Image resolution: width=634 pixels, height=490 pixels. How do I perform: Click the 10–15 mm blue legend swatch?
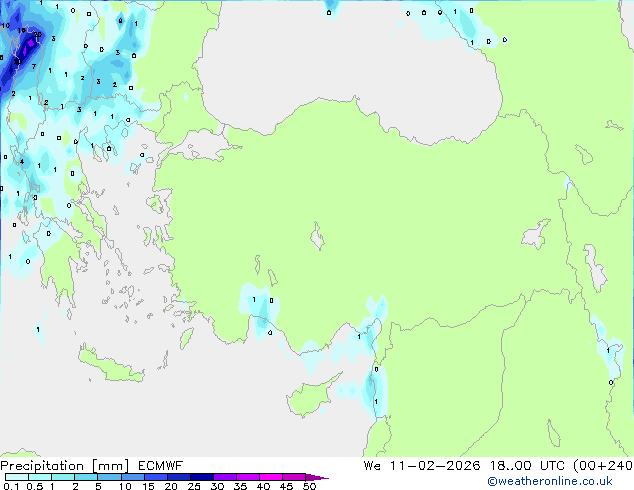(133, 477)
